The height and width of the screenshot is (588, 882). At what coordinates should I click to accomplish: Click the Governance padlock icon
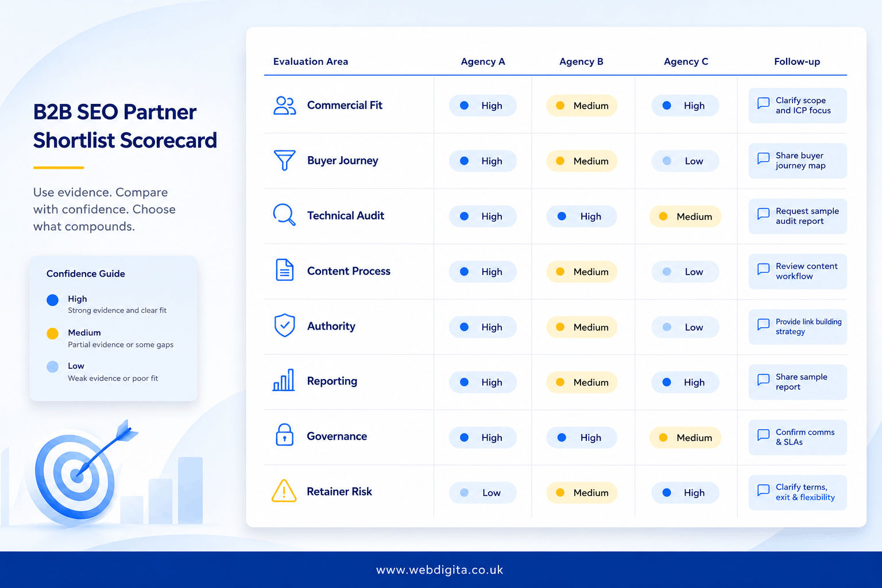(285, 435)
